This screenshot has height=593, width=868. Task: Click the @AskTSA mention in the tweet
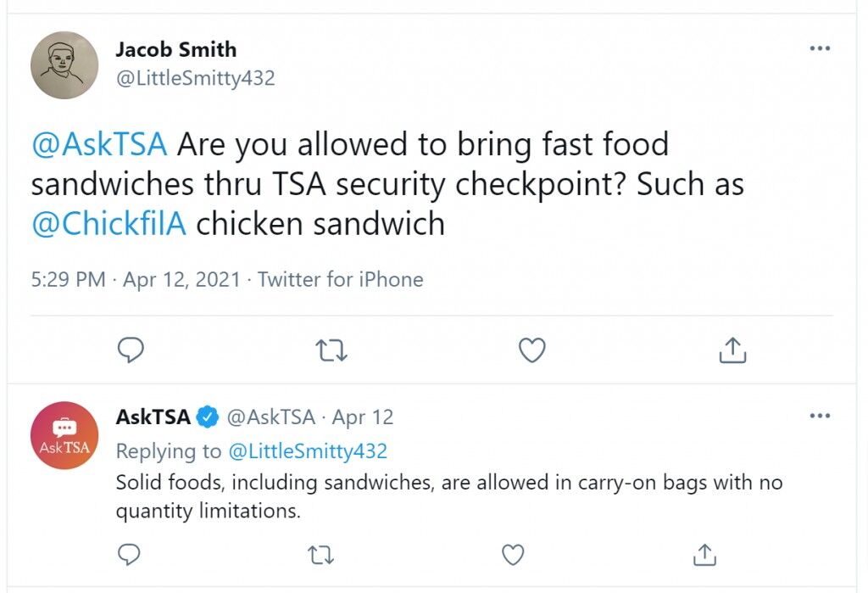[99, 144]
